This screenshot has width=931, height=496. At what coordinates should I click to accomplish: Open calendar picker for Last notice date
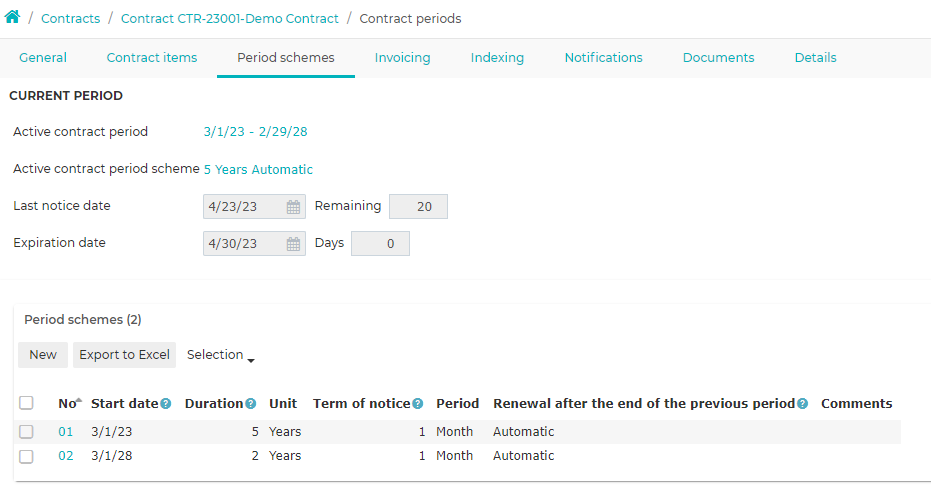pyautogui.click(x=293, y=207)
